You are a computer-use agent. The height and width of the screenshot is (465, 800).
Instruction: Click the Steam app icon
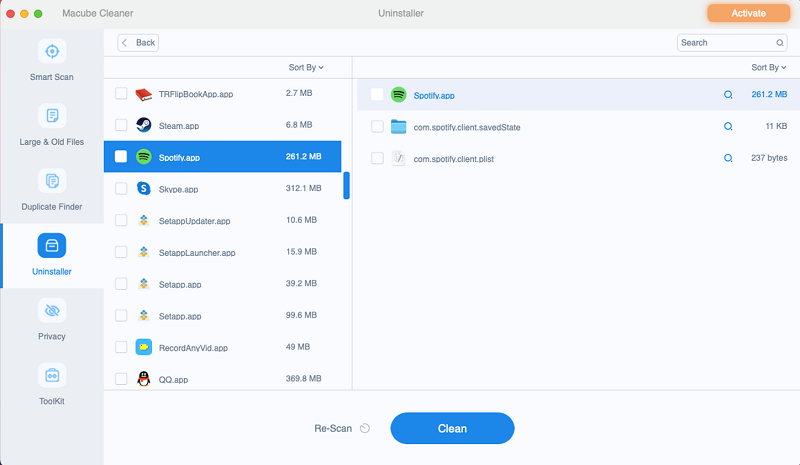click(144, 125)
